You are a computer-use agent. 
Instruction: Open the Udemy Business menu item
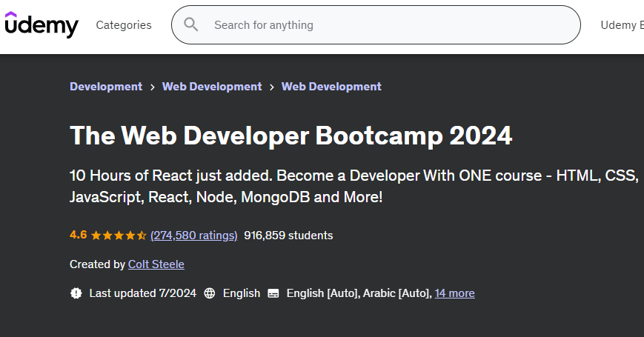click(x=621, y=25)
